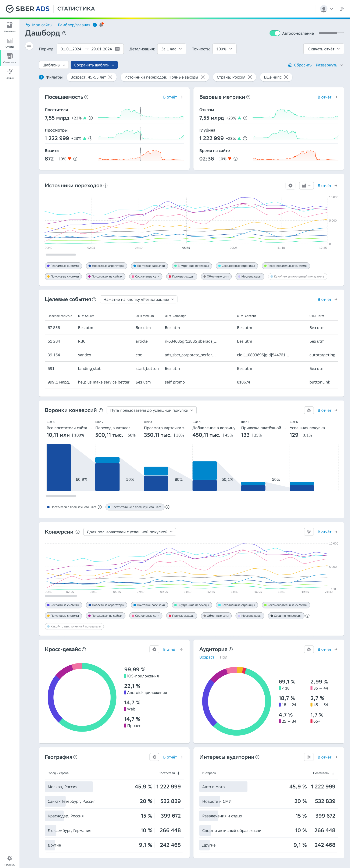Click the Скачать отчёт button
This screenshot has height=868, width=350.
[323, 49]
